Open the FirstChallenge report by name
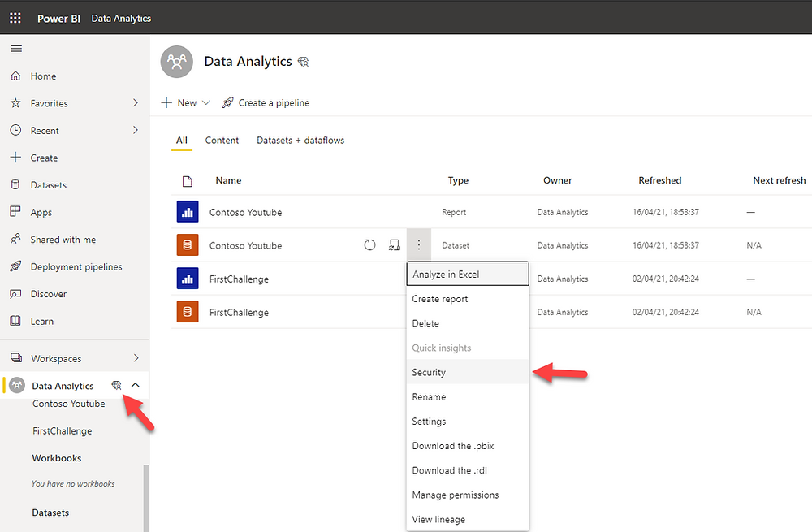 [239, 279]
